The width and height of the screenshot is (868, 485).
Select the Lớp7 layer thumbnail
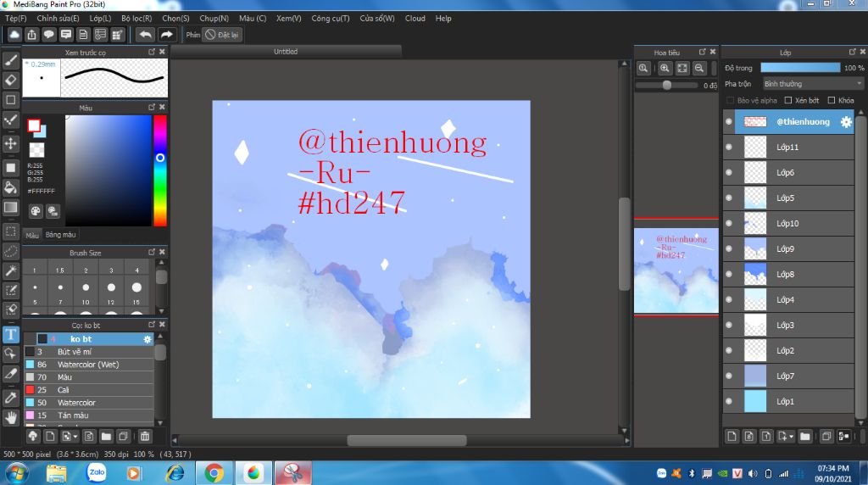755,376
